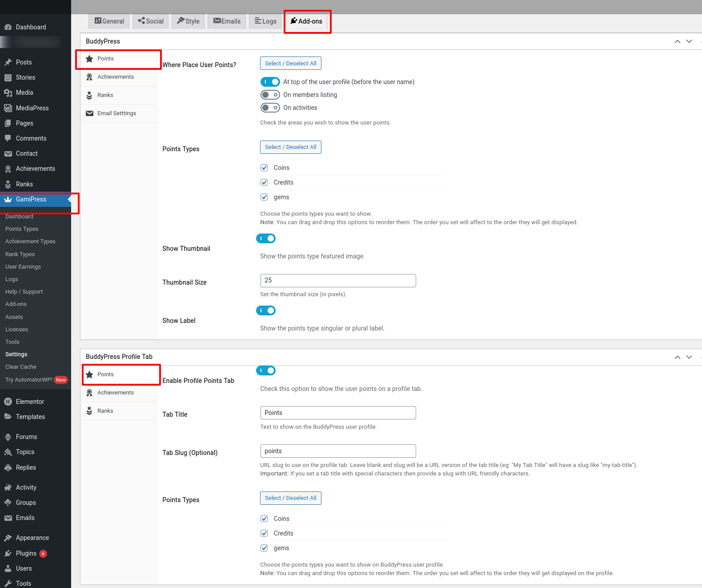This screenshot has height=588, width=702.
Task: Open Achievements tab in BuddyPress panel
Action: [119, 77]
